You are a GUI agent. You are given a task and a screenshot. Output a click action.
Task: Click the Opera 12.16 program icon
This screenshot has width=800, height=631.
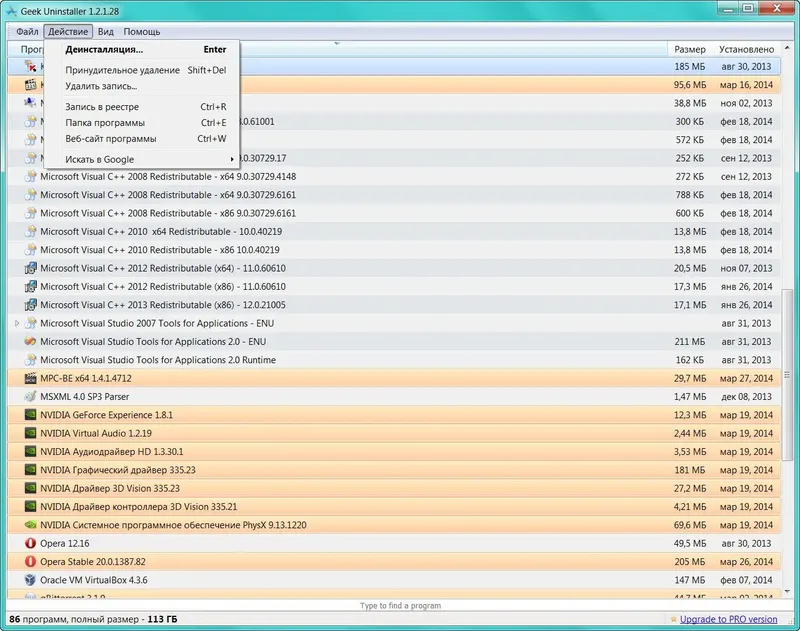pyautogui.click(x=30, y=543)
